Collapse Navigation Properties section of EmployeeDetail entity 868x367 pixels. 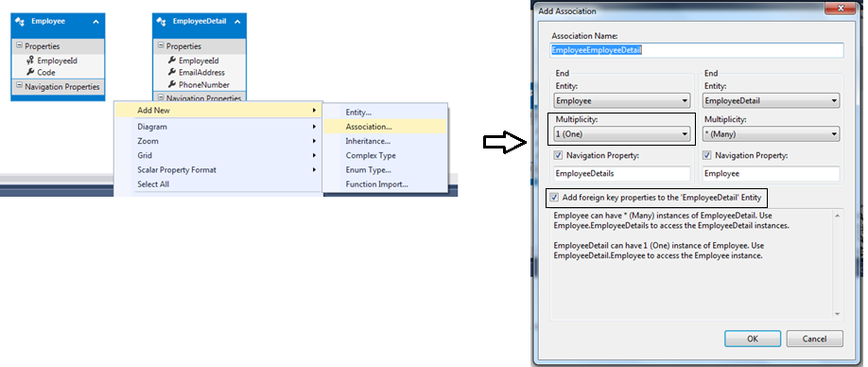tap(161, 97)
